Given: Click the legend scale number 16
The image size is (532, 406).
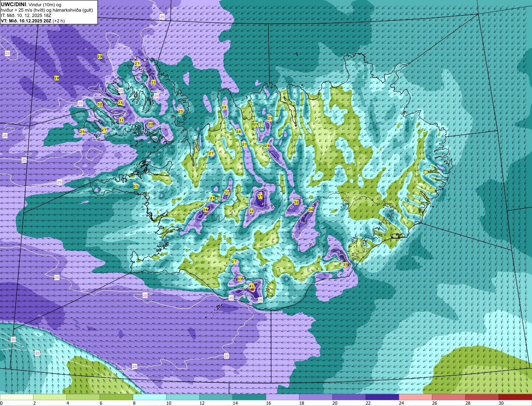Looking at the screenshot, I should [x=268, y=403].
